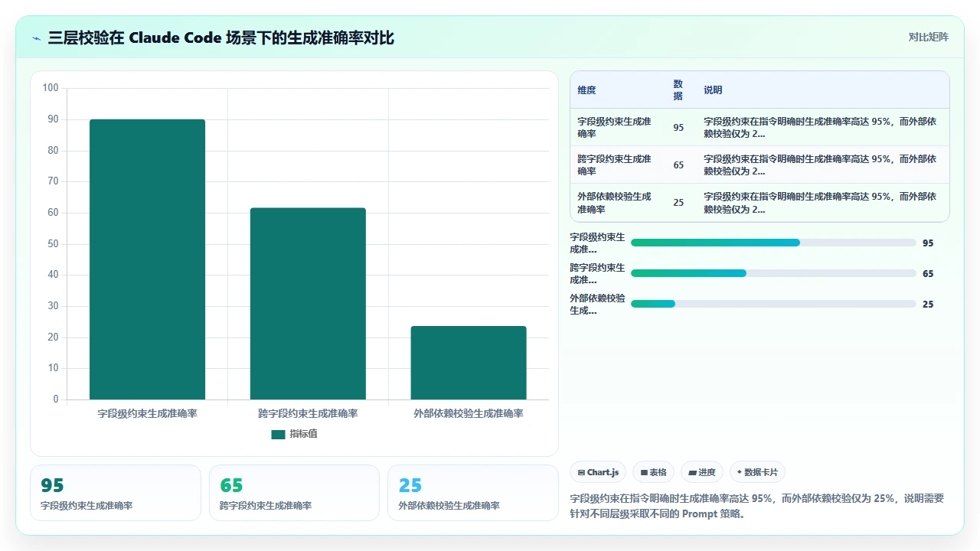Click the 数据卡片 tag chip
This screenshot has width=980, height=551.
[757, 472]
